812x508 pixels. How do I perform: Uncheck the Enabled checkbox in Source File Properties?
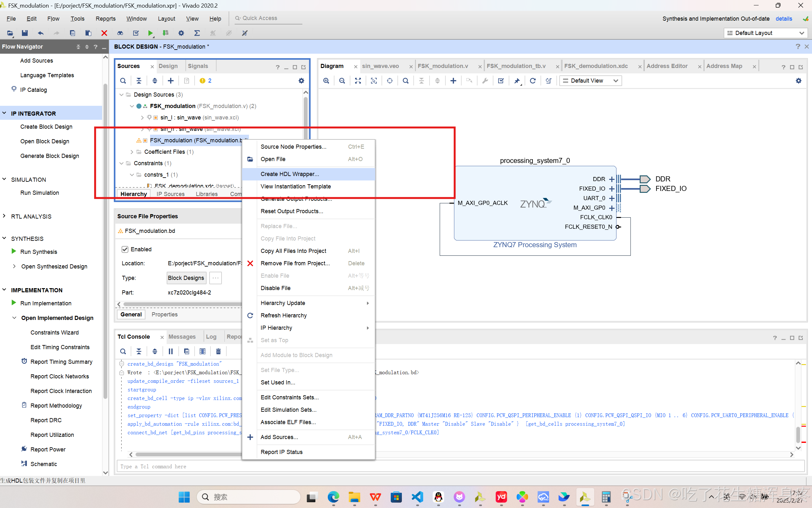tap(125, 249)
